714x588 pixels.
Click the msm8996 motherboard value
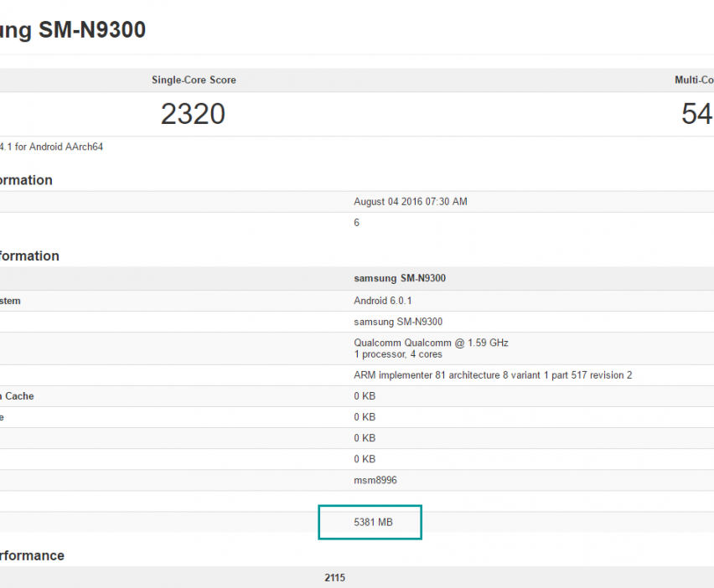[373, 480]
